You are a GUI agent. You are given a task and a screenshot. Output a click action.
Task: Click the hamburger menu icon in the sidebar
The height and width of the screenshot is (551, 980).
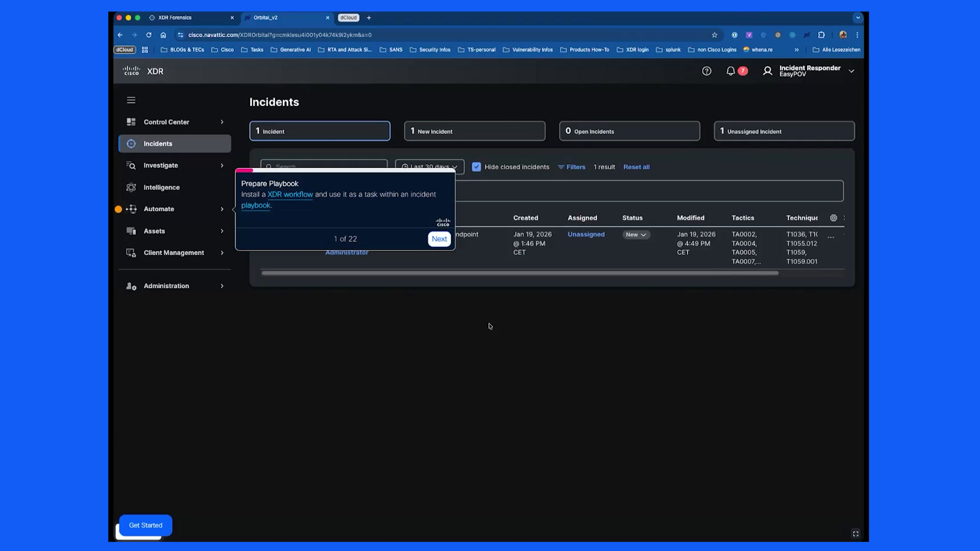(x=131, y=101)
